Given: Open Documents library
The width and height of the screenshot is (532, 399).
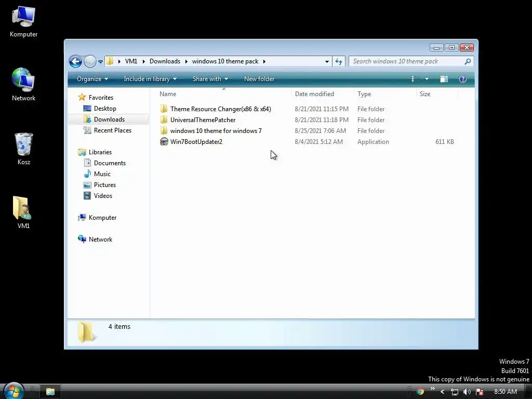Looking at the screenshot, I should point(110,163).
